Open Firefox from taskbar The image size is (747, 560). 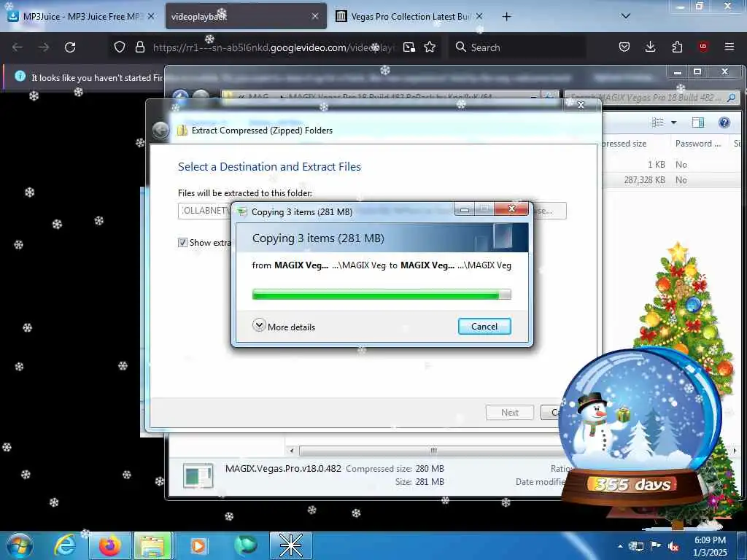coord(109,545)
